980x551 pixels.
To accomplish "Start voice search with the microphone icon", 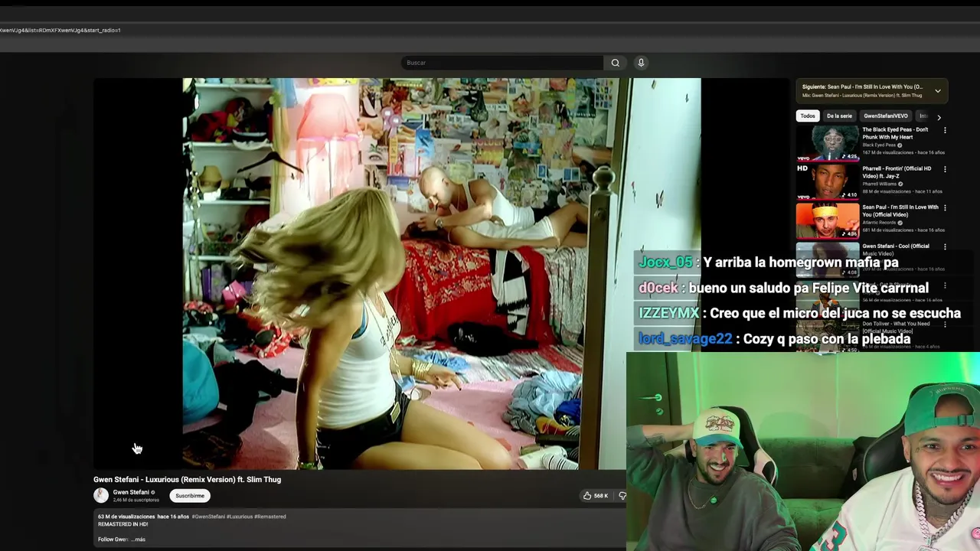I will click(x=641, y=63).
